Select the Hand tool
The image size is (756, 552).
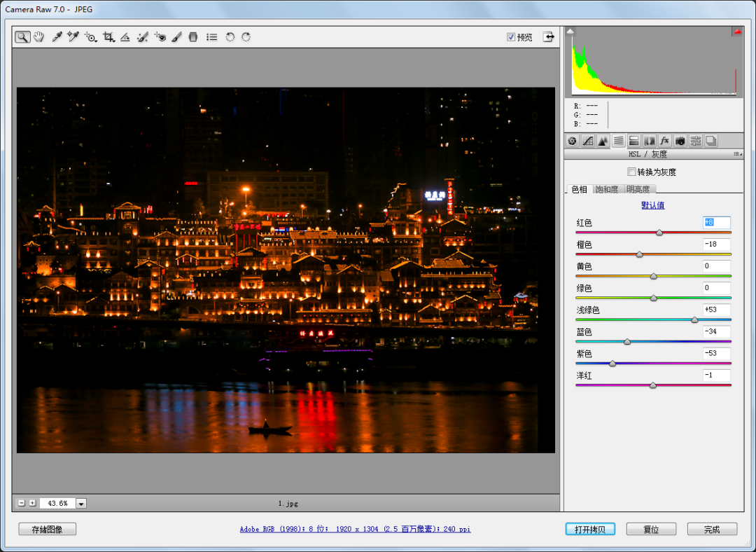click(x=39, y=36)
